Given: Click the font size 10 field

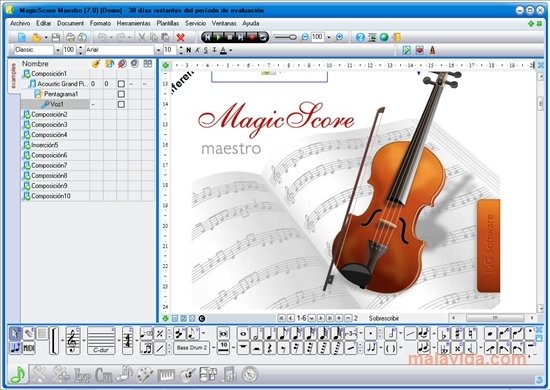Looking at the screenshot, I should click(170, 50).
